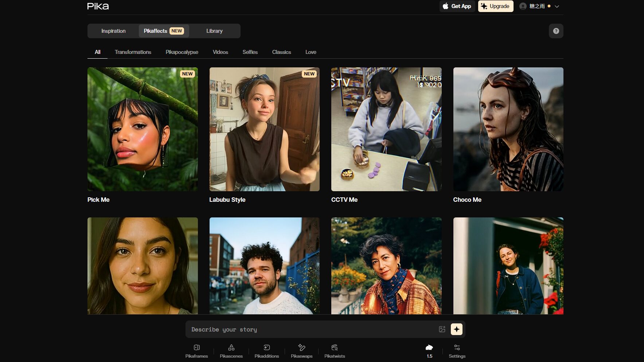Select the Pikascenes tool
This screenshot has width=644, height=362.
tap(231, 351)
